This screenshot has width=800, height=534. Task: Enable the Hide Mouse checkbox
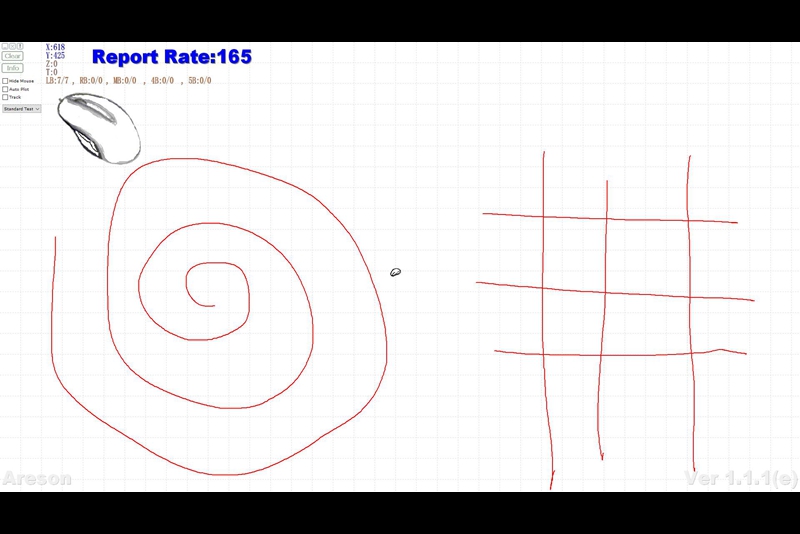pos(5,81)
